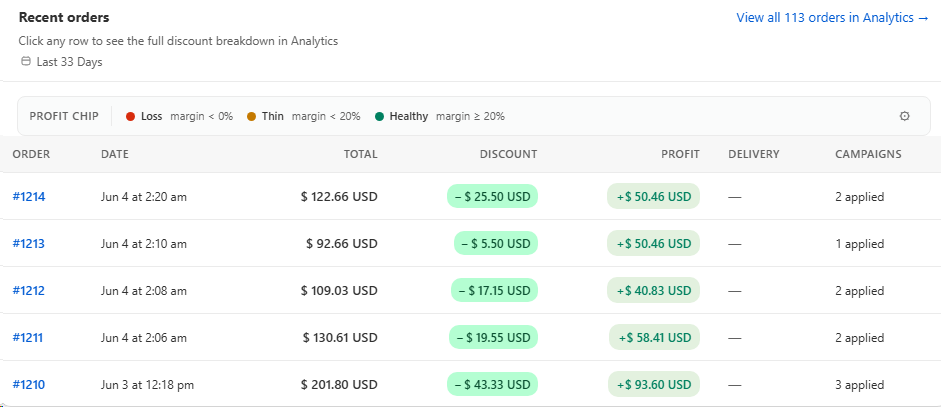The height and width of the screenshot is (407, 941).
Task: Click the green Healthy indicator dot
Action: point(379,116)
